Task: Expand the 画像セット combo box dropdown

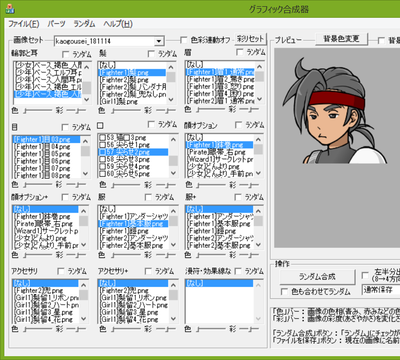Action: pos(159,41)
